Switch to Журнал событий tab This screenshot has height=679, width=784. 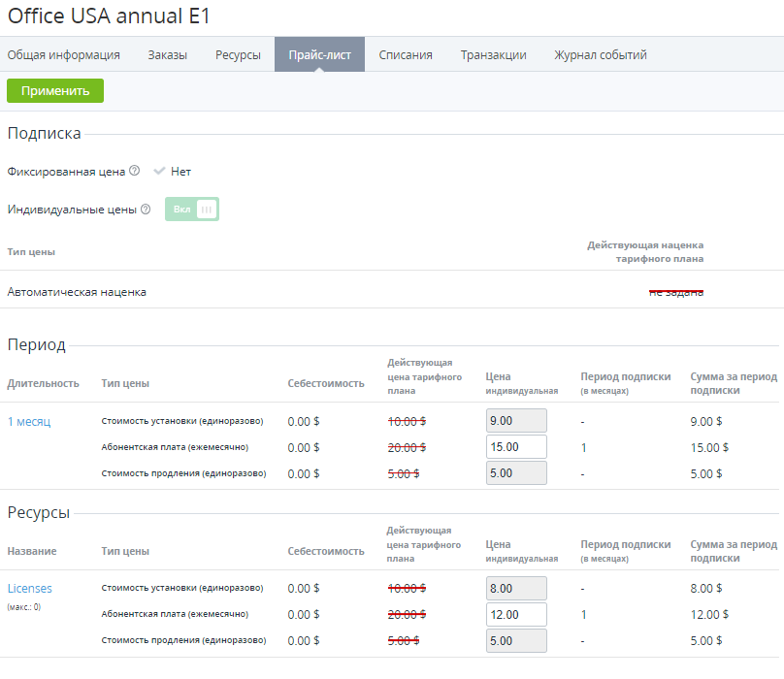pos(601,54)
